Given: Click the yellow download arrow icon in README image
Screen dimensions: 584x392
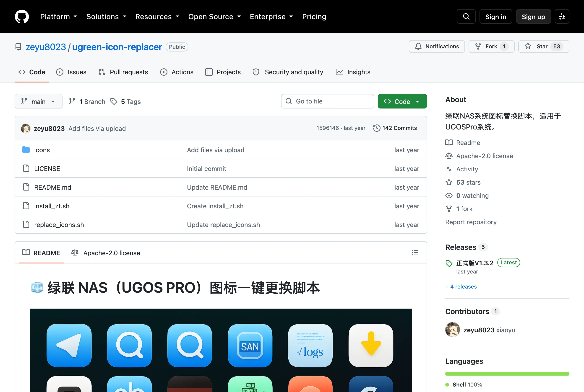Looking at the screenshot, I should point(371,346).
